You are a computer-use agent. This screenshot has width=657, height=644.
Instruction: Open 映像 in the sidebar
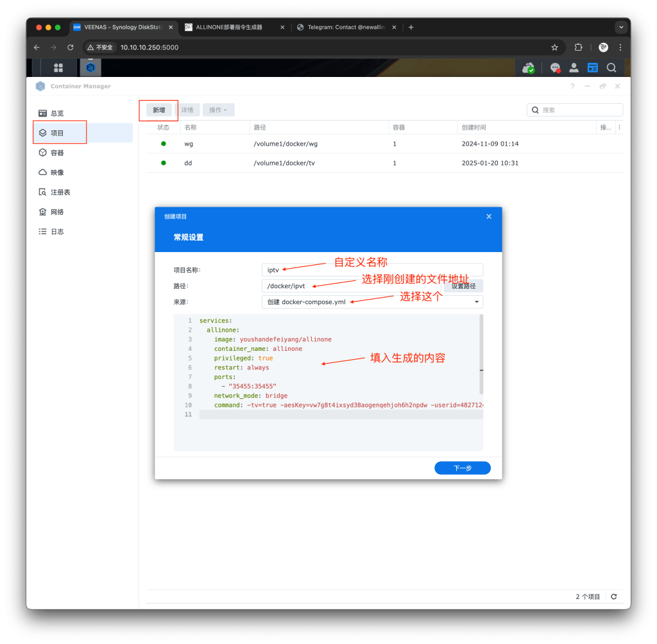coord(57,173)
